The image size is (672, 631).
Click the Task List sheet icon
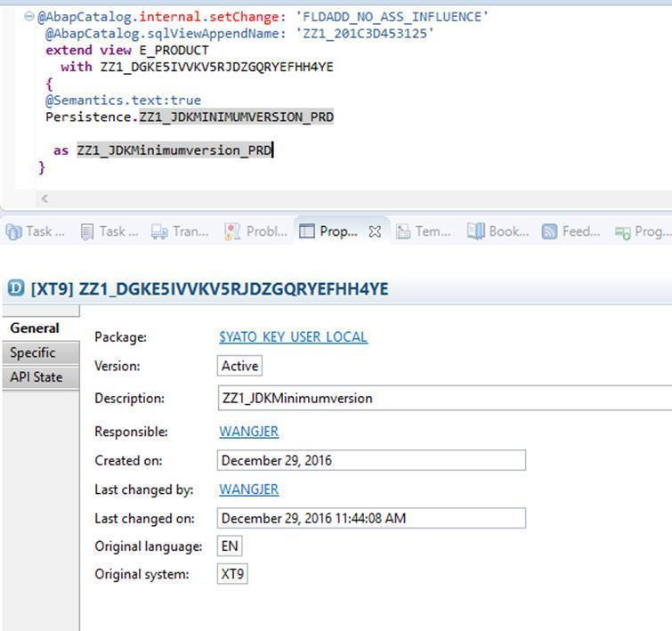coord(87,232)
